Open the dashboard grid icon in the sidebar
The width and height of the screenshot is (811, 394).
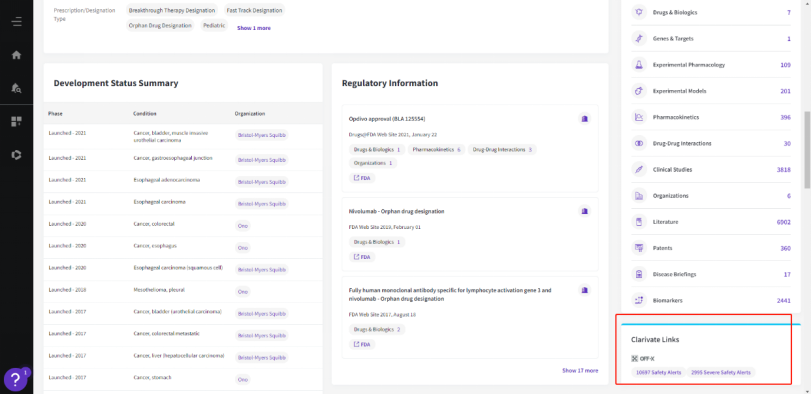pyautogui.click(x=17, y=122)
